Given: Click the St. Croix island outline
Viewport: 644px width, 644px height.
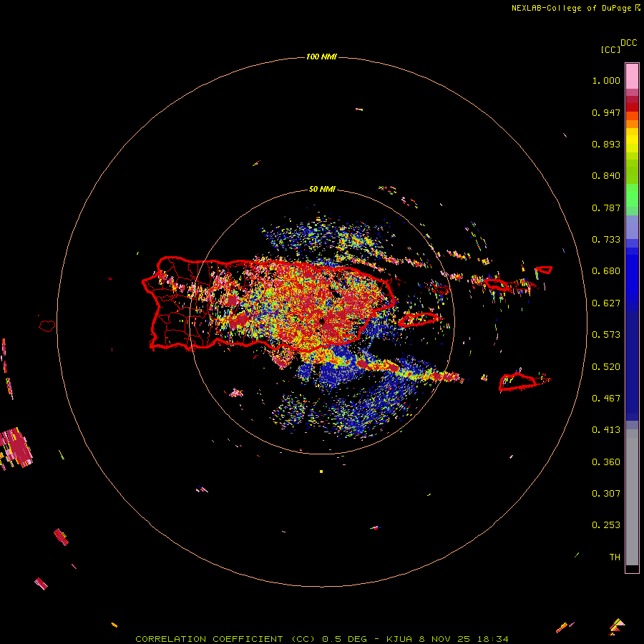Looking at the screenshot, I should pos(517,381).
